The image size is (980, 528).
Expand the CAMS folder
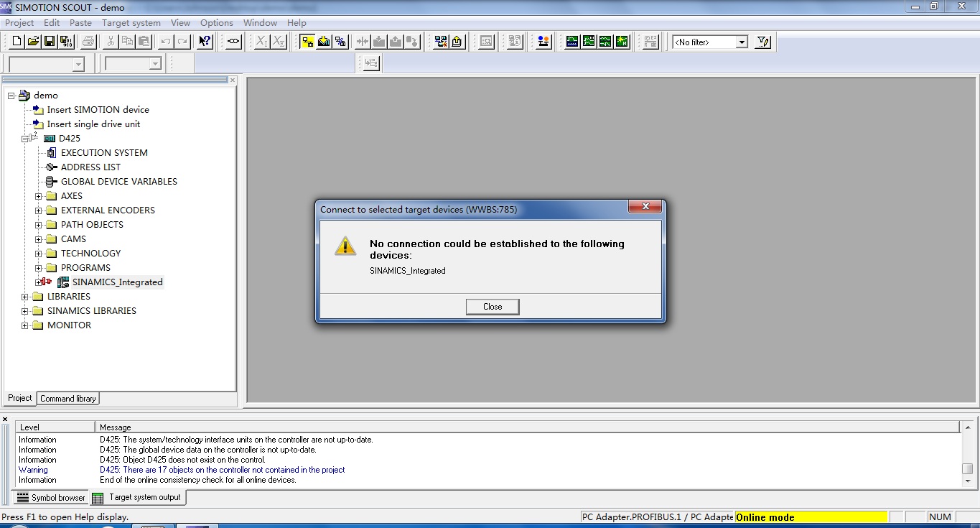39,239
